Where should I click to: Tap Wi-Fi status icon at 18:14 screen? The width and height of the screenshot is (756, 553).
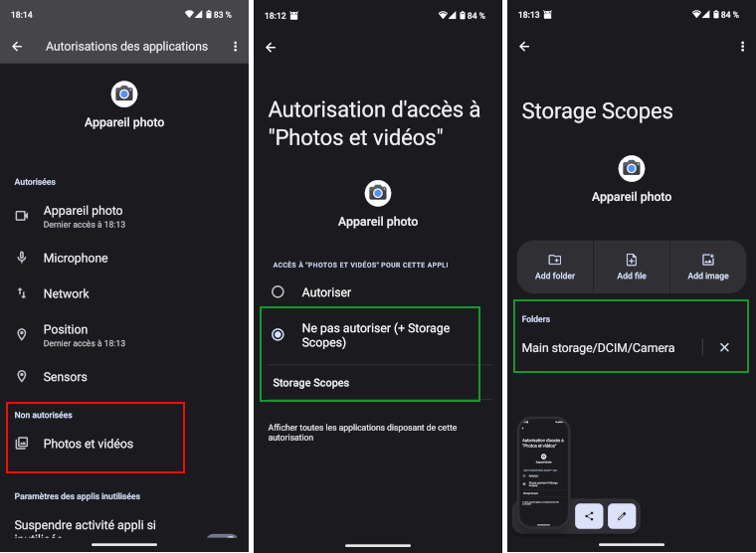click(189, 15)
